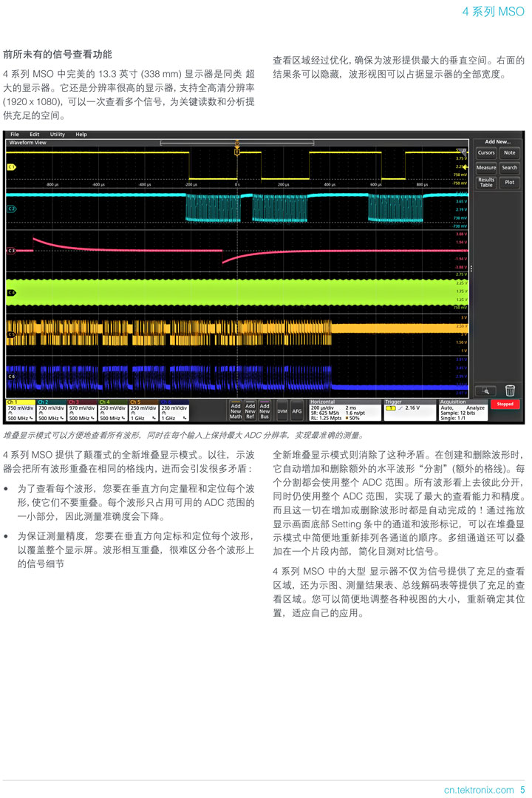Add a new Measure

click(x=485, y=167)
